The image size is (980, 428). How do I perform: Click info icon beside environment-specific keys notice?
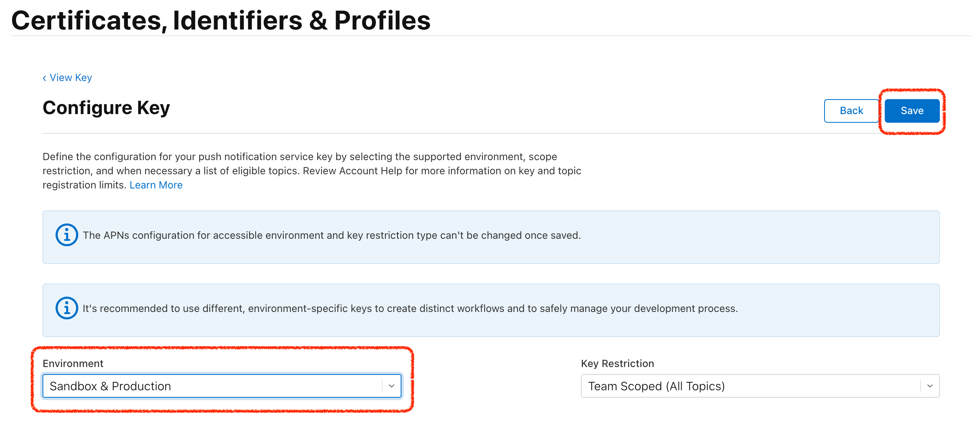click(67, 308)
